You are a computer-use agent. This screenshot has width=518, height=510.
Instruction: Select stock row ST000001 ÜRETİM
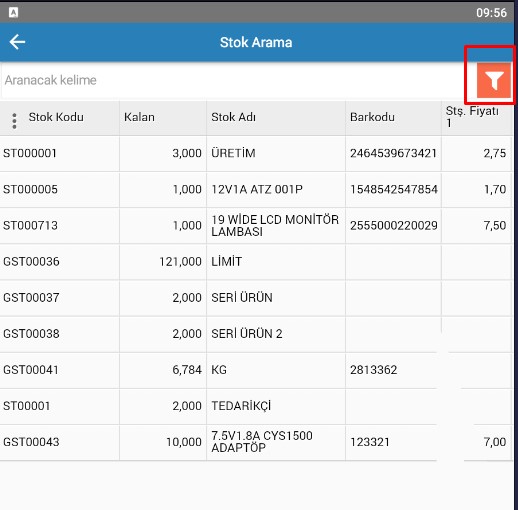[256, 154]
